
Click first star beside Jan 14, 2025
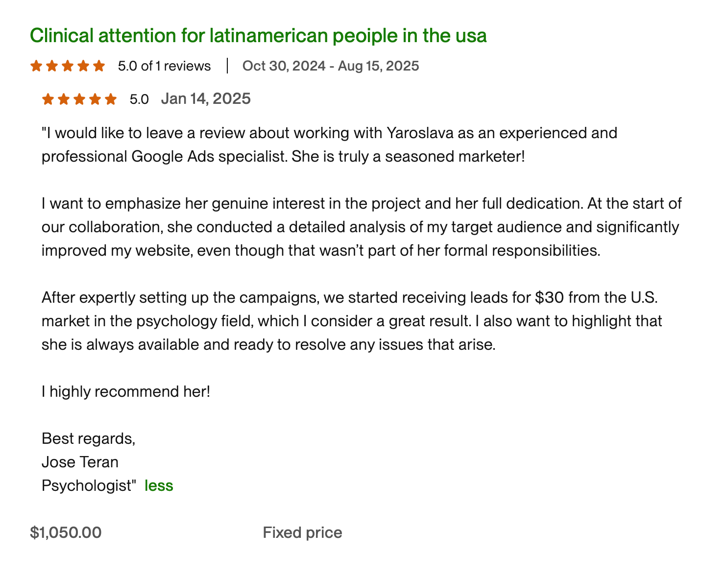click(48, 99)
